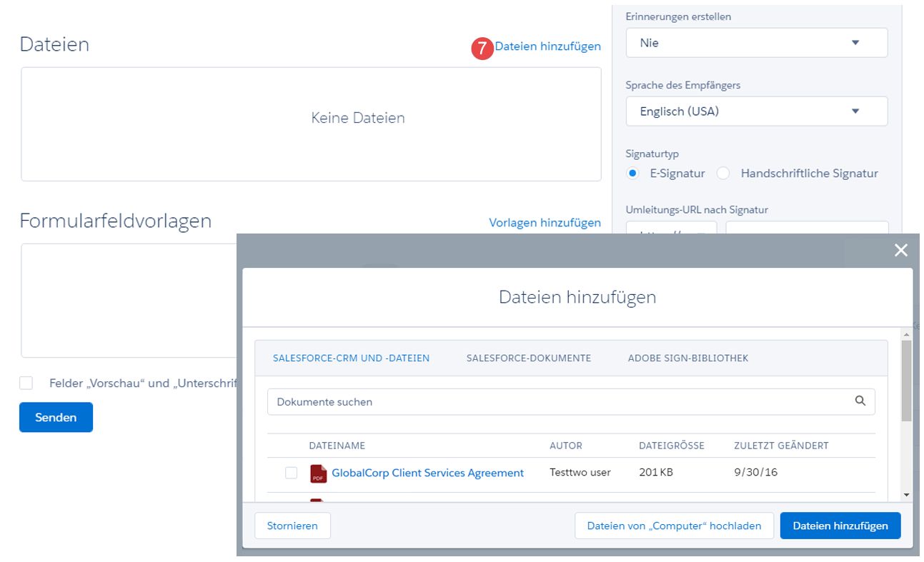Click the file size value 201 KB
This screenshot has height=562, width=924.
click(656, 473)
